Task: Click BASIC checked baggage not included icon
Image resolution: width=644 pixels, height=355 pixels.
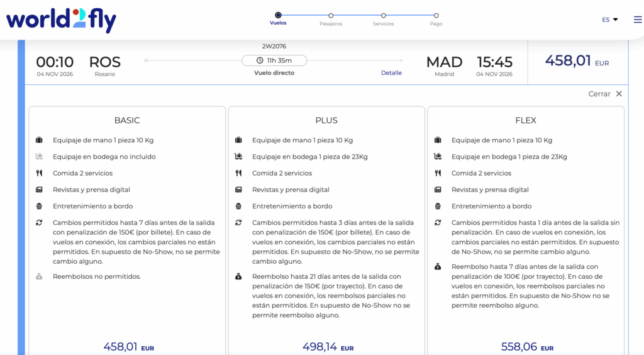Action: pyautogui.click(x=39, y=157)
